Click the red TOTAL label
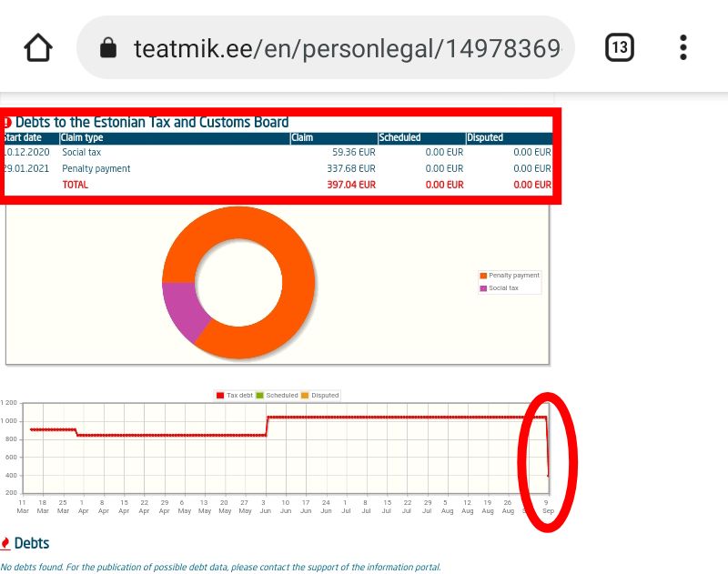The width and height of the screenshot is (728, 574). tap(76, 185)
